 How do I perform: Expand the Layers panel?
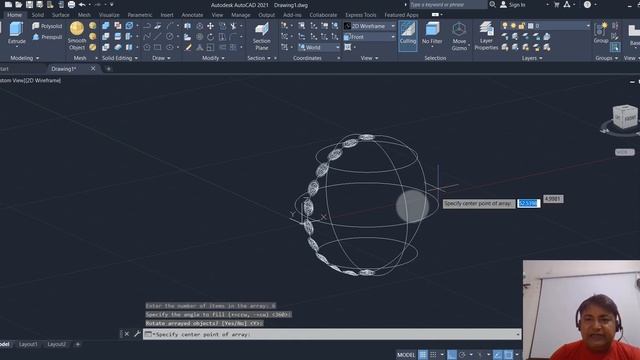532,58
